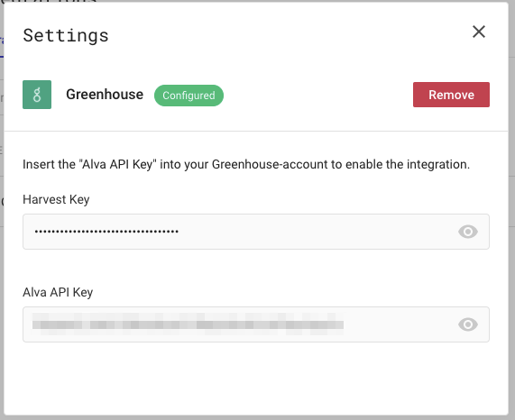
Task: Click empty space right of blurred Alva key
Action: click(x=399, y=324)
